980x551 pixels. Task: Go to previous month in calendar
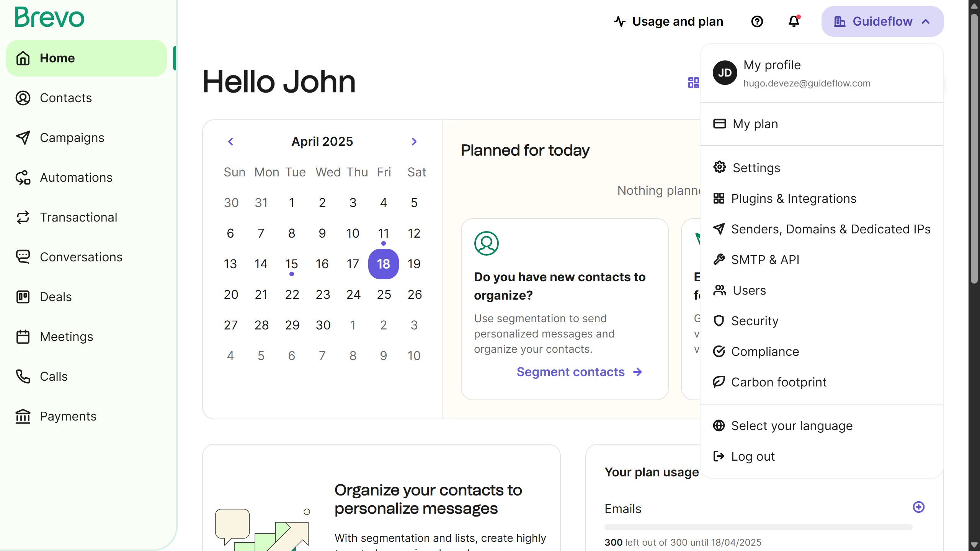click(x=230, y=142)
